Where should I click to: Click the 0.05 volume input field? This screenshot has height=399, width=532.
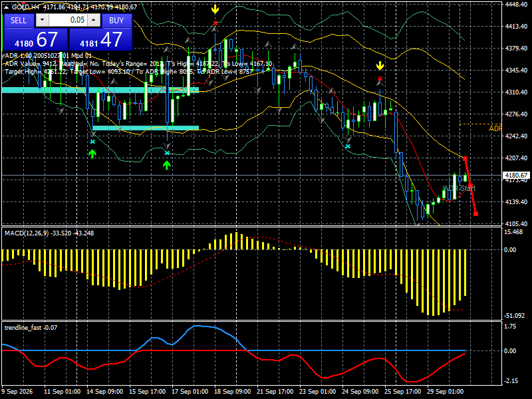[x=68, y=20]
